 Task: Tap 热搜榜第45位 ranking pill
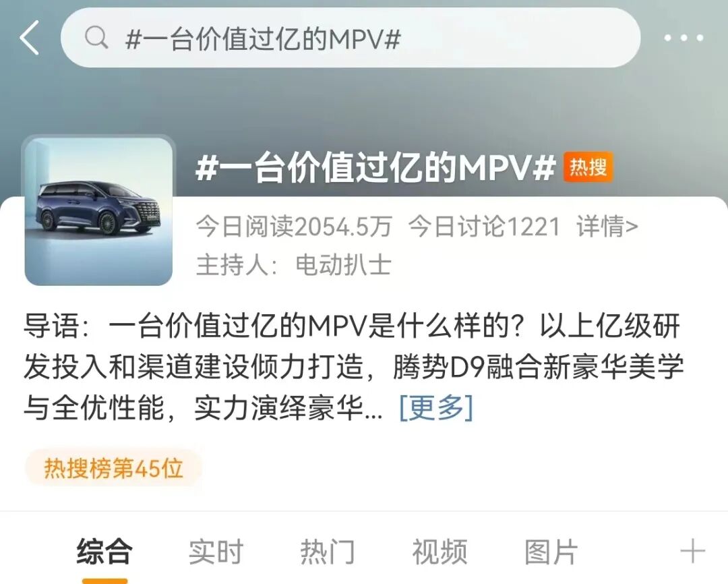113,468
